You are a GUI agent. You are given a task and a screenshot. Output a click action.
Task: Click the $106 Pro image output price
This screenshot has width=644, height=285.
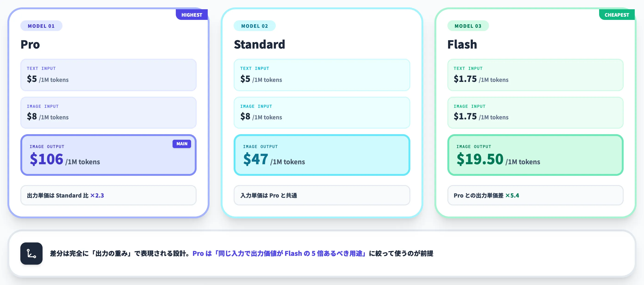pos(46,159)
